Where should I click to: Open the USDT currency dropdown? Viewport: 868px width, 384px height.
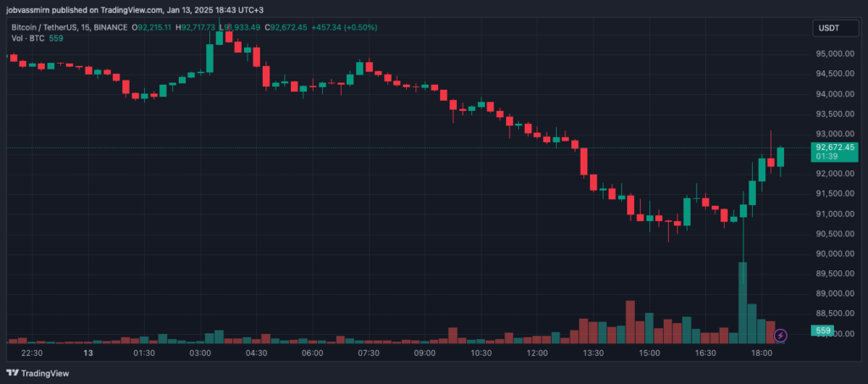tap(827, 29)
